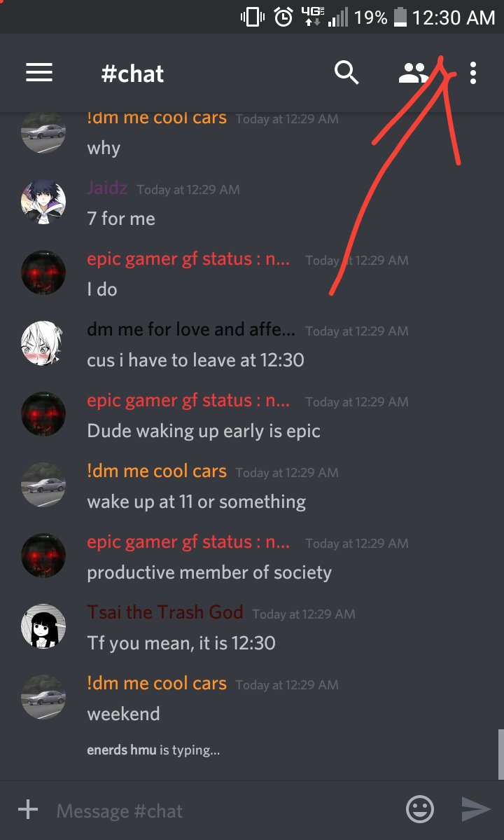
Task: Open the hamburger navigation menu
Action: (39, 72)
